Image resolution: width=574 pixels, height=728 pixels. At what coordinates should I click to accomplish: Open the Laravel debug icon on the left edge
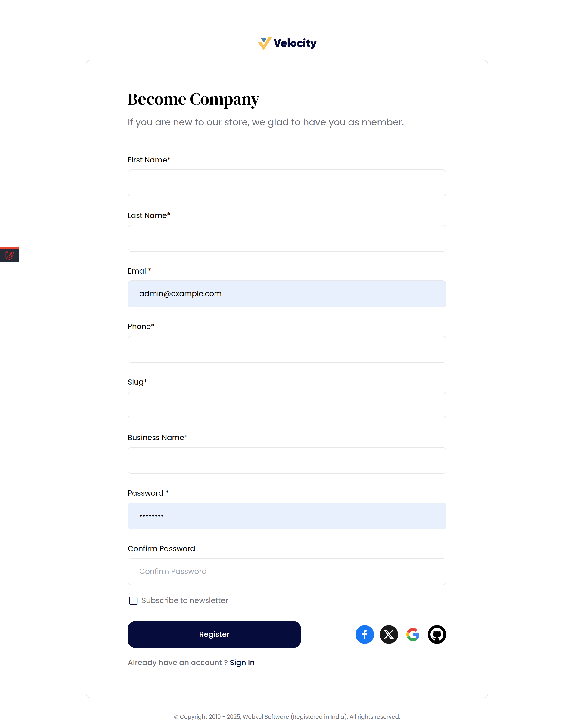(x=10, y=255)
